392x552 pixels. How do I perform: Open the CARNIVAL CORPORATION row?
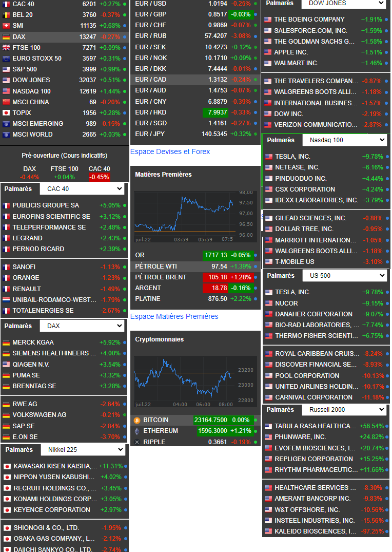326,397
